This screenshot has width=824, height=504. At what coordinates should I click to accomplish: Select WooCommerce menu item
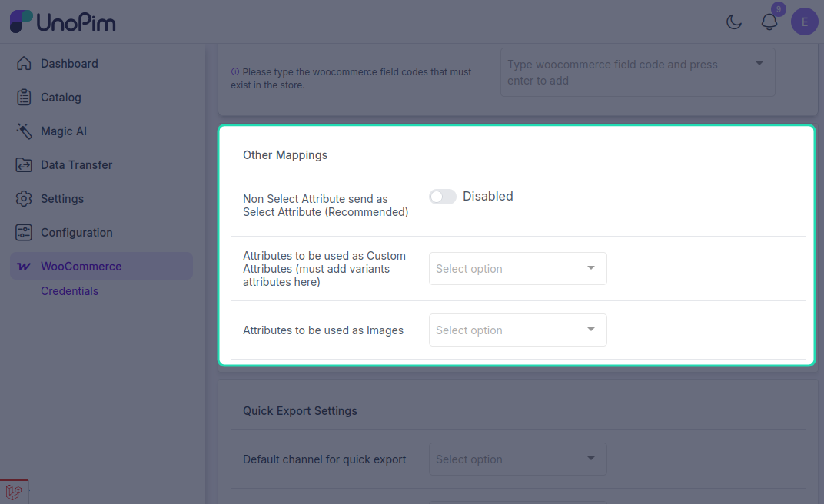coord(101,266)
